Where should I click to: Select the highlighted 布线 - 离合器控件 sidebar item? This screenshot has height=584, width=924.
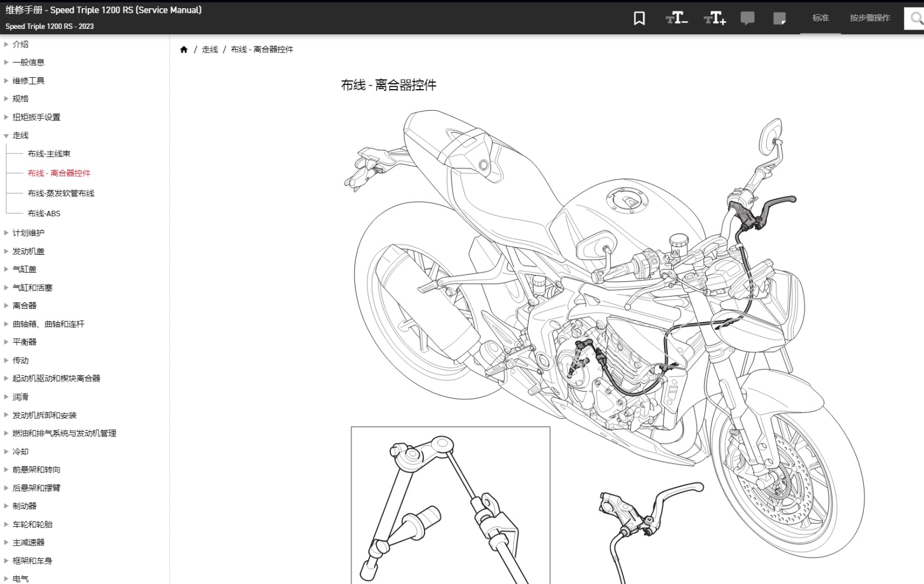click(x=59, y=173)
